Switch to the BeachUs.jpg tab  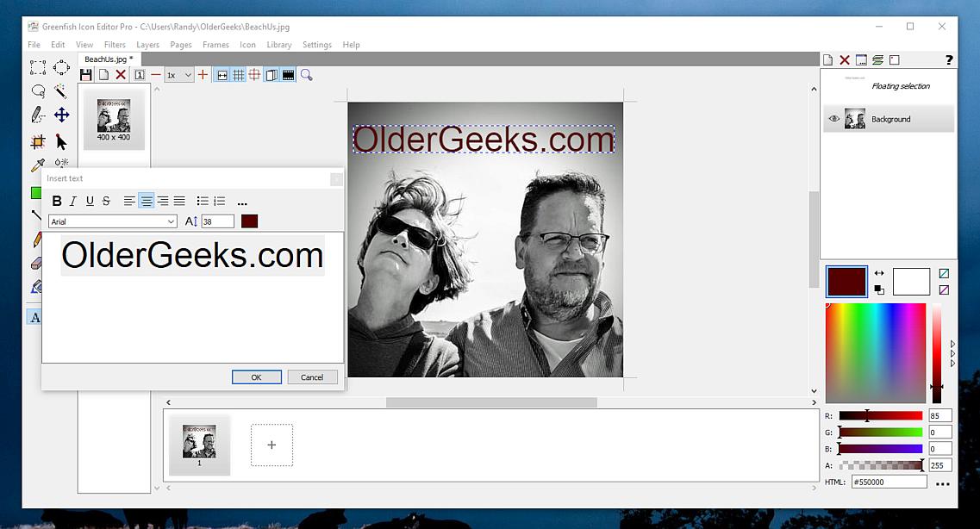click(x=109, y=59)
